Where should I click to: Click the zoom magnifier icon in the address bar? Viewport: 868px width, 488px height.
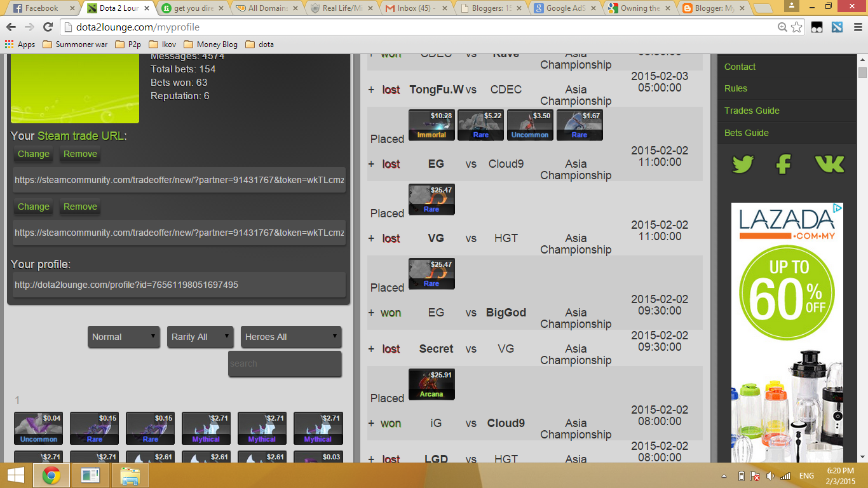(782, 27)
